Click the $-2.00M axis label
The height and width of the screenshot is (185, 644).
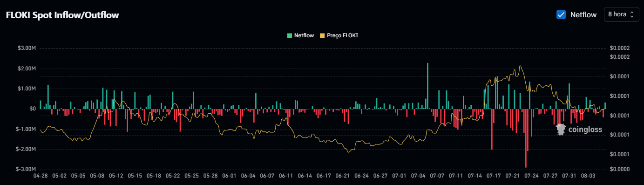[x=26, y=149]
